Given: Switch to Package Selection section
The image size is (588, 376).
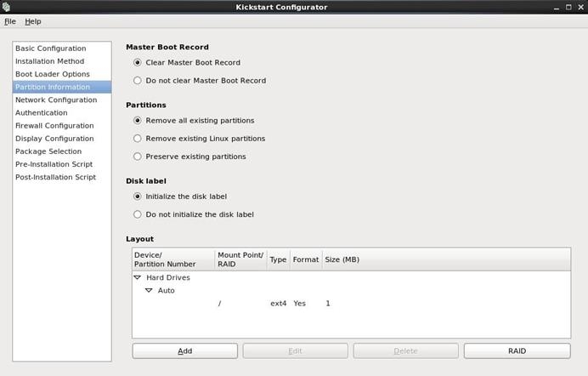Looking at the screenshot, I should click(62, 151).
